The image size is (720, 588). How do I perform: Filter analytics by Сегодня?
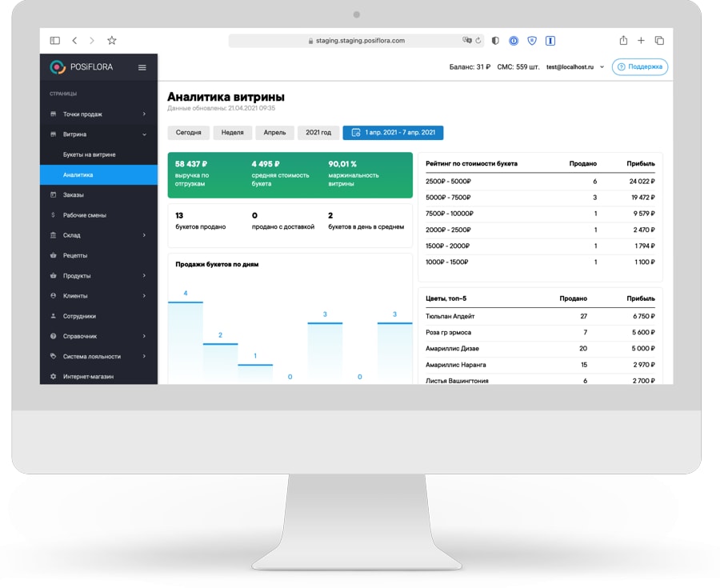tap(188, 133)
